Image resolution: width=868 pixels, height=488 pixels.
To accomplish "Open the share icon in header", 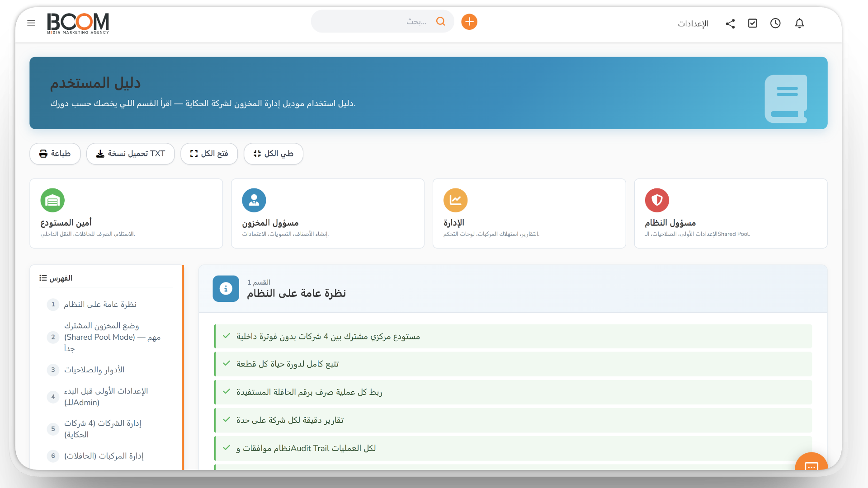I will pos(730,23).
